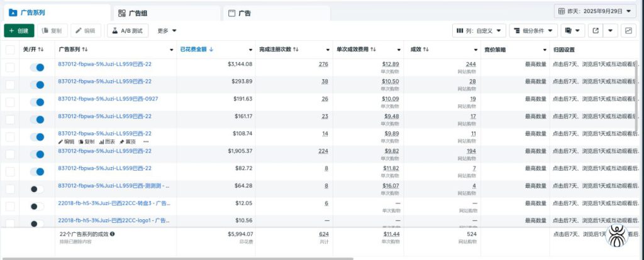Click the cost per result $16.07

pos(390,186)
